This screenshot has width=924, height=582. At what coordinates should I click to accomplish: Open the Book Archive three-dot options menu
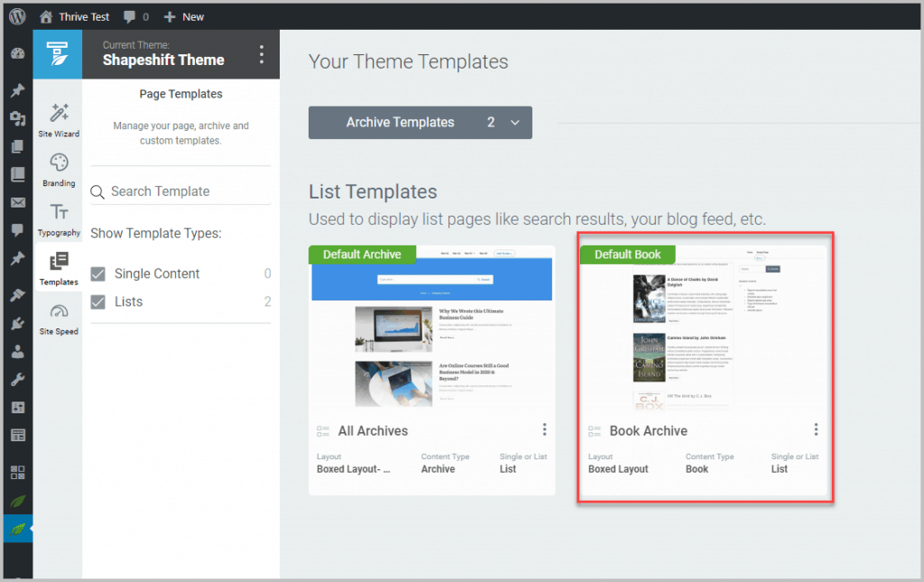click(x=816, y=430)
